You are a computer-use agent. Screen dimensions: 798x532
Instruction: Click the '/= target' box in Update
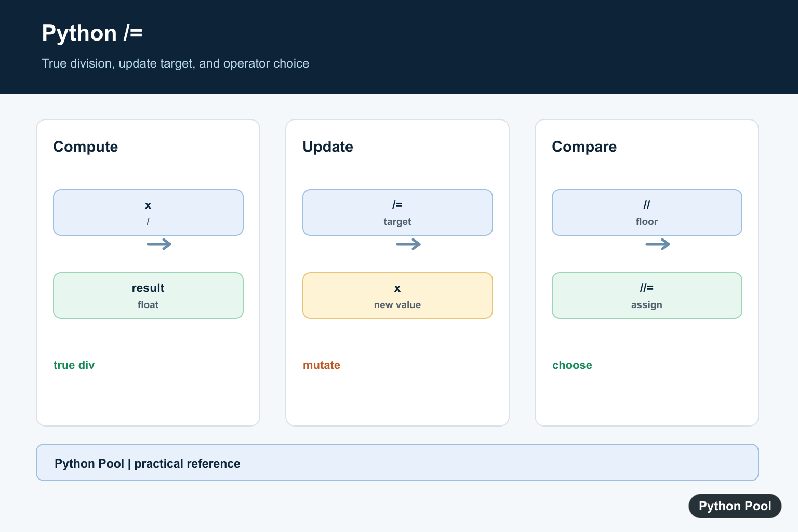397,212
